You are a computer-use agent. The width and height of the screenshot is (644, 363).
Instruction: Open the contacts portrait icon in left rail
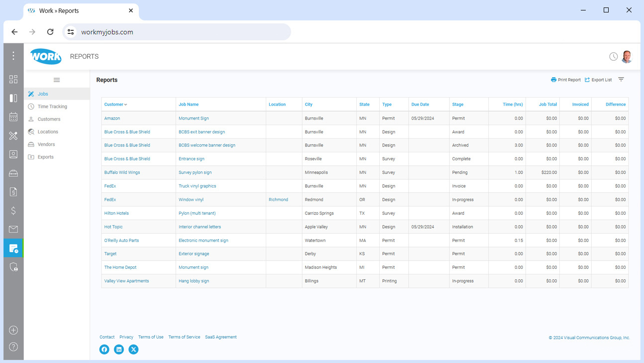13,154
